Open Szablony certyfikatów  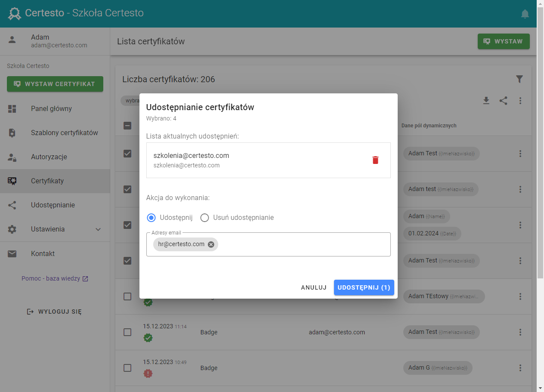55,133
